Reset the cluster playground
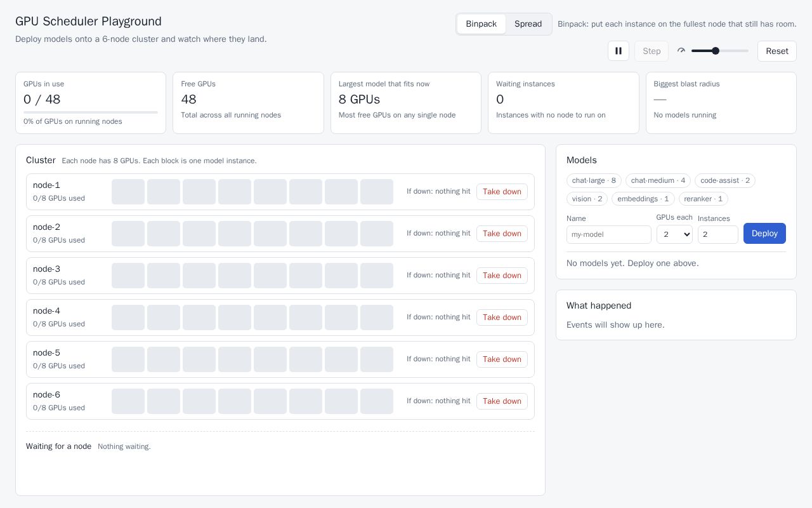This screenshot has width=812, height=508. coord(777,51)
